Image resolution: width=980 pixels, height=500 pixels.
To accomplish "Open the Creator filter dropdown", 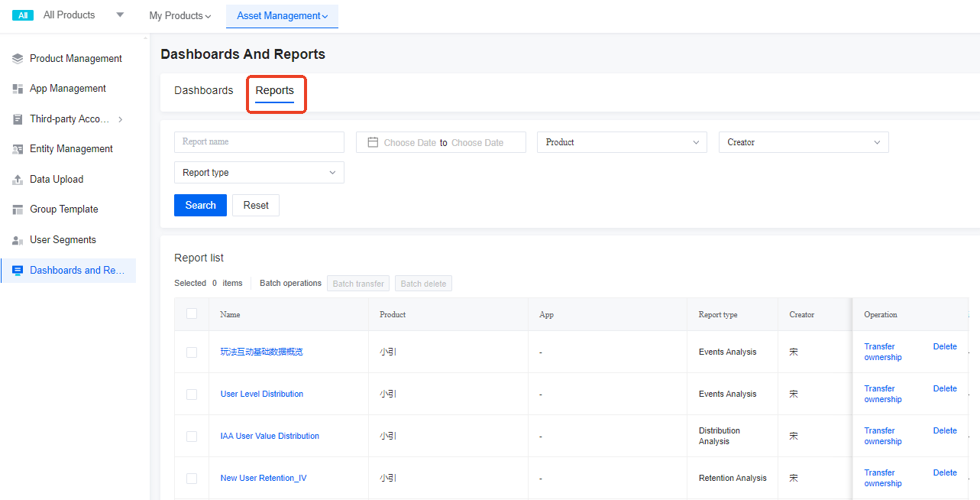I will click(803, 141).
